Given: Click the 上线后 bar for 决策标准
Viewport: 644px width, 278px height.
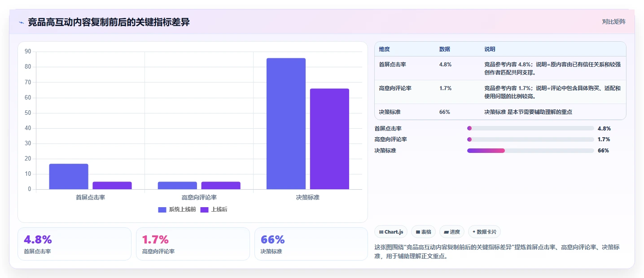Looking at the screenshot, I should (x=329, y=139).
